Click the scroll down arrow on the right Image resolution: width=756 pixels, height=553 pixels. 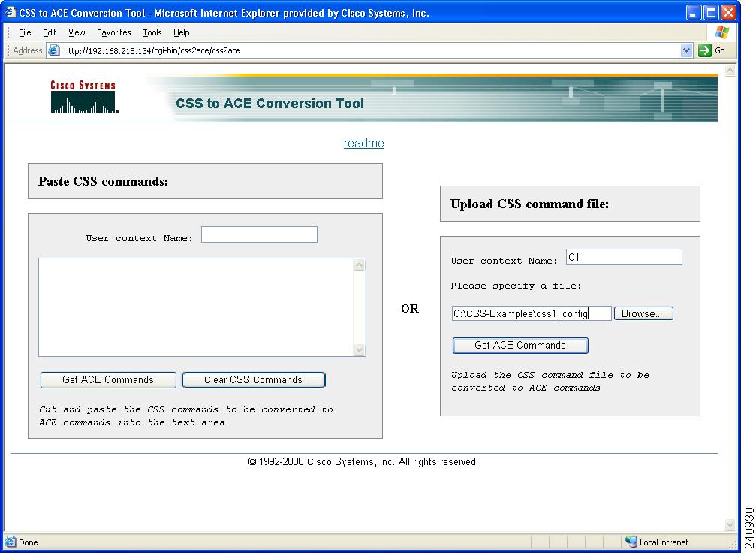[729, 525]
